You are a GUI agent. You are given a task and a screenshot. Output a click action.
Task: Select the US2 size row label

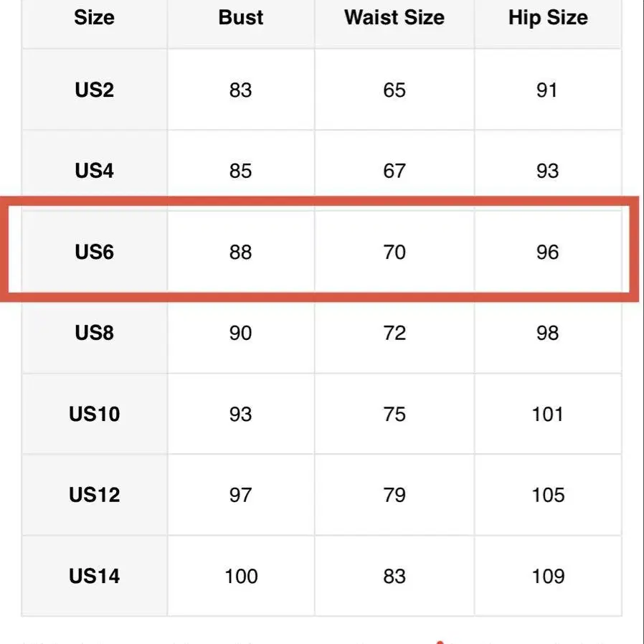pyautogui.click(x=94, y=90)
